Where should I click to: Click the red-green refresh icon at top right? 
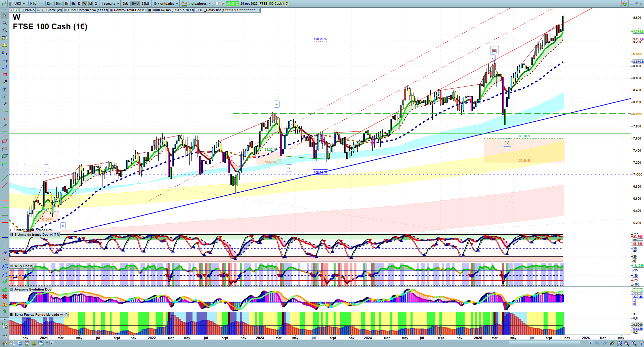pyautogui.click(x=625, y=4)
